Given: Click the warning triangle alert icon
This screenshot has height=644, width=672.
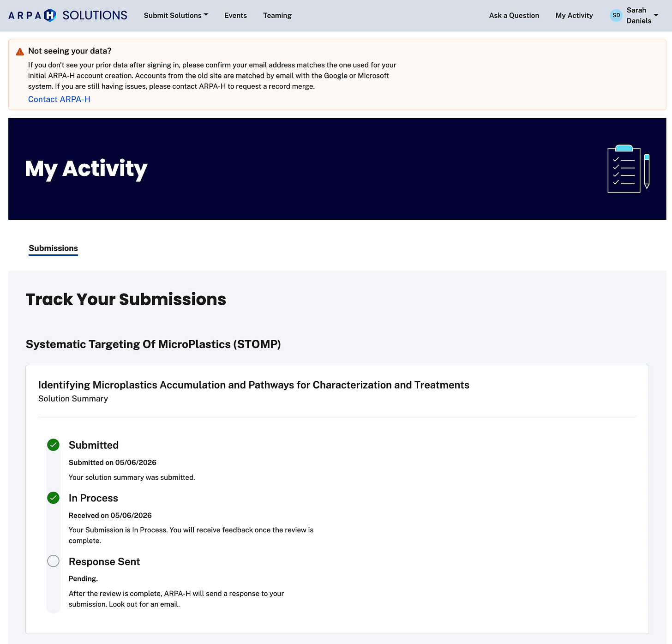Looking at the screenshot, I should click(x=20, y=51).
